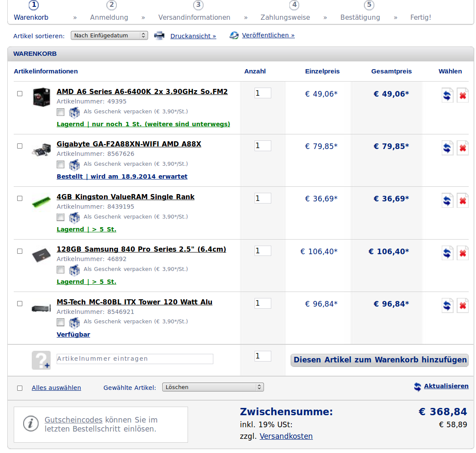Click the printer icon for print view
The height and width of the screenshot is (453, 476).
[159, 36]
